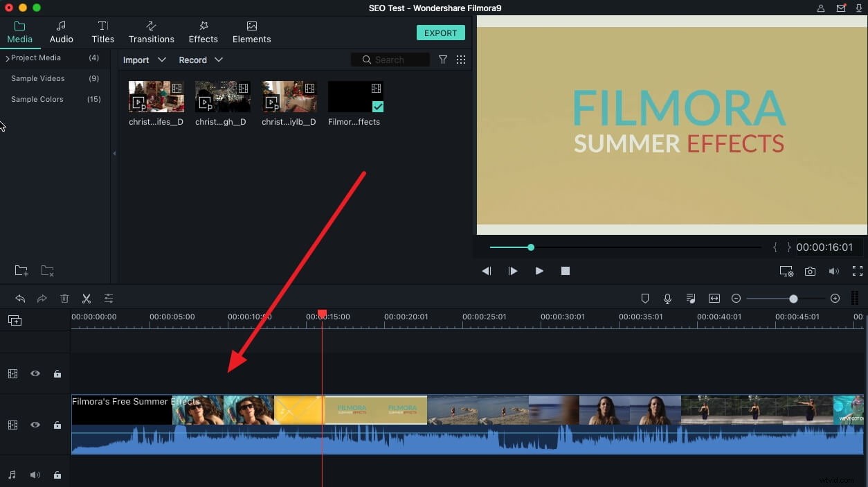Click the Delete trash icon in timeline toolbar
868x487 pixels.
[64, 298]
